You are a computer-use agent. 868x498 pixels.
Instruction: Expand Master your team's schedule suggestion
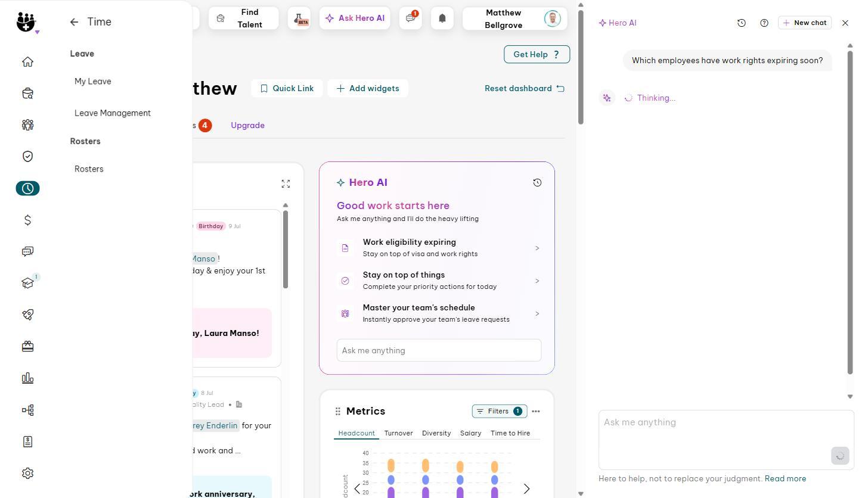point(439,313)
